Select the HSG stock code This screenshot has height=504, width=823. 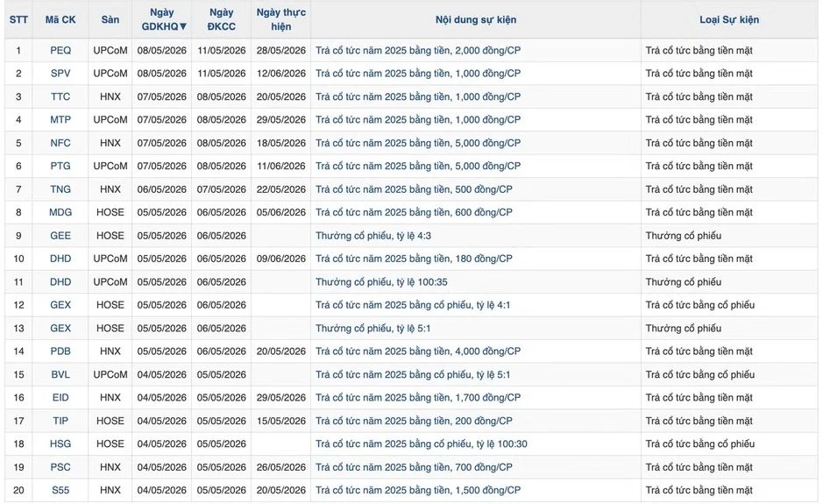pos(60,444)
